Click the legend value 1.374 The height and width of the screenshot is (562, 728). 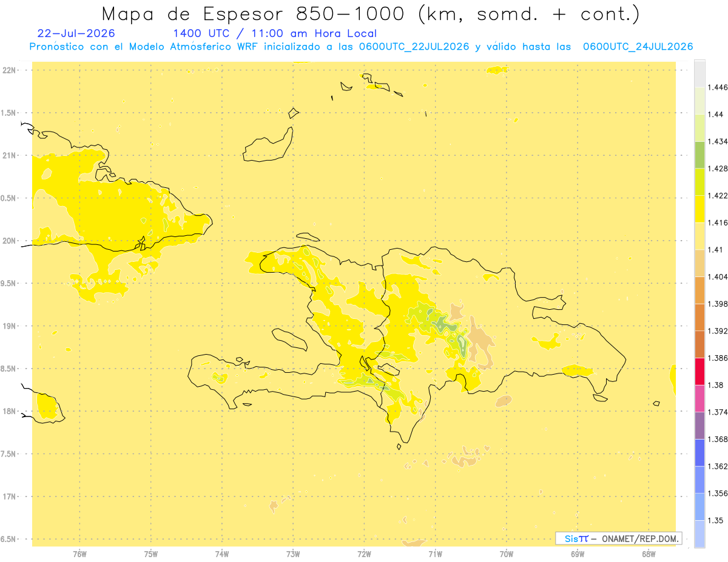coord(717,412)
